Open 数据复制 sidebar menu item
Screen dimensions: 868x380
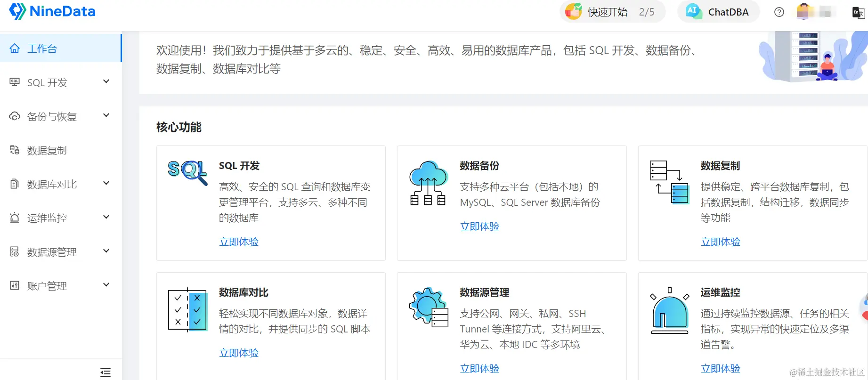(x=61, y=150)
